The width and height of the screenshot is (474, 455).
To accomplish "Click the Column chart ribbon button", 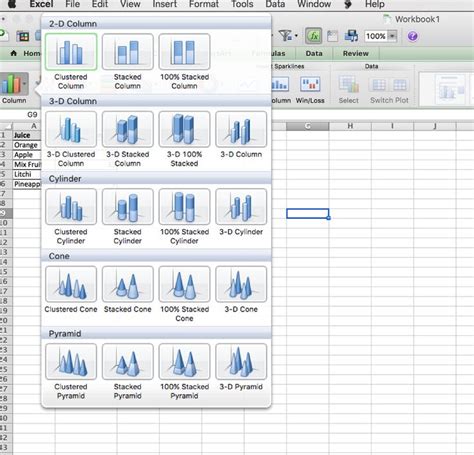I will (x=14, y=87).
